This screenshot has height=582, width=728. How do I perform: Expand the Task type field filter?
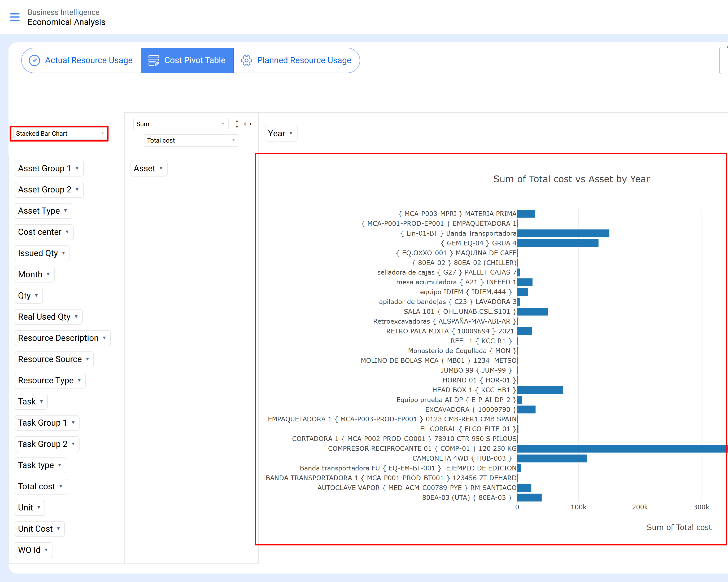60,465
